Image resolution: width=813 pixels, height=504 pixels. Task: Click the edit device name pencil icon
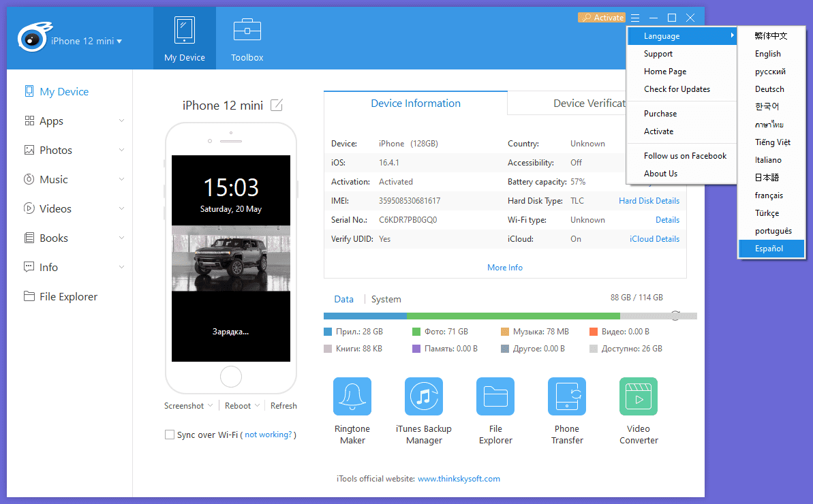tap(277, 105)
